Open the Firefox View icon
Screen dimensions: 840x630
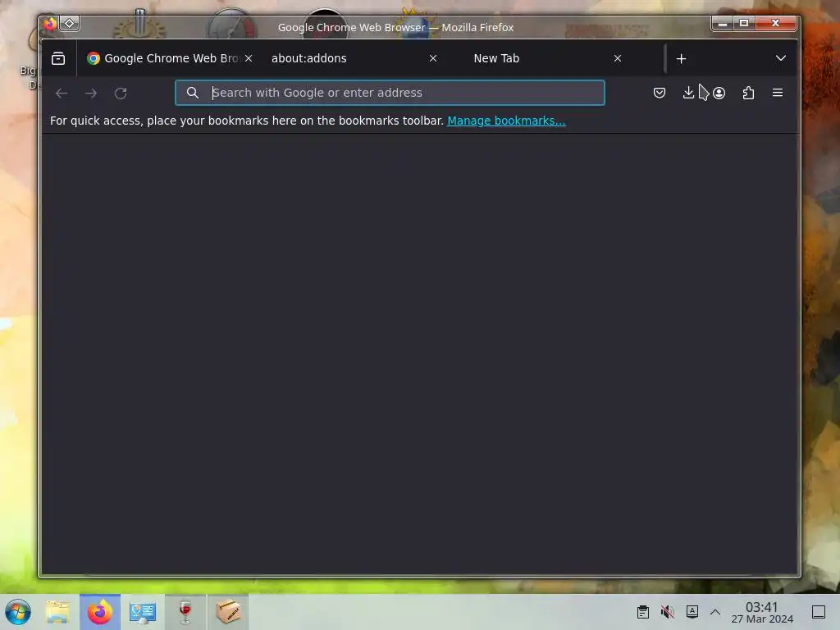(58, 58)
